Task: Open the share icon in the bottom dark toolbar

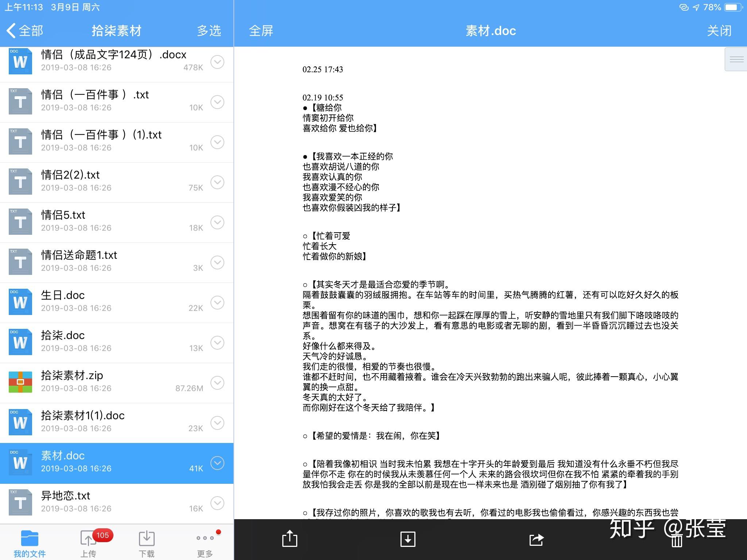Action: click(x=290, y=538)
